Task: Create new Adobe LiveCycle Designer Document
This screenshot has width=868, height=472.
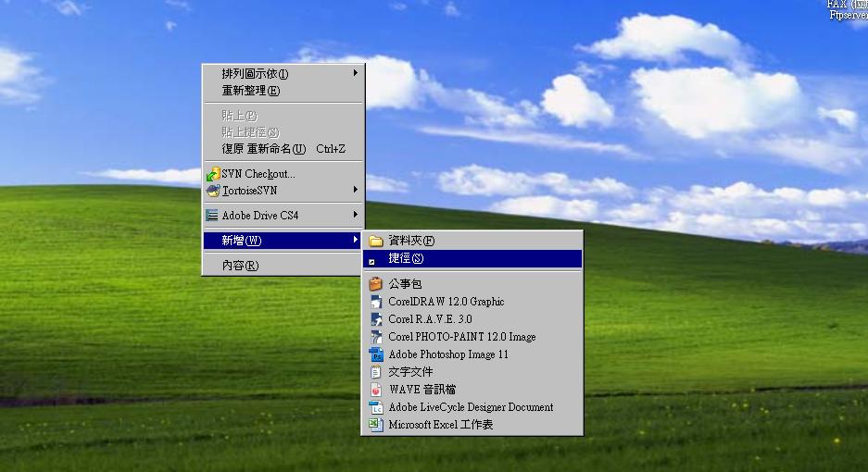Action: [472, 407]
